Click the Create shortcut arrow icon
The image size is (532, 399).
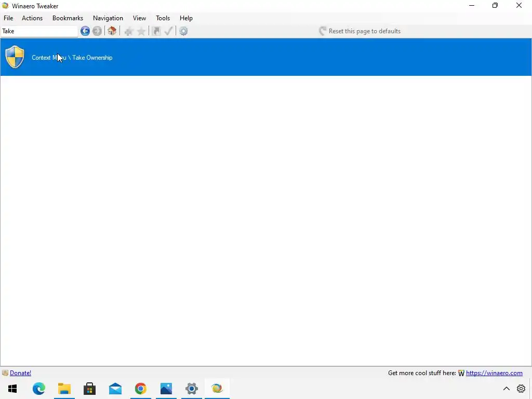click(156, 31)
